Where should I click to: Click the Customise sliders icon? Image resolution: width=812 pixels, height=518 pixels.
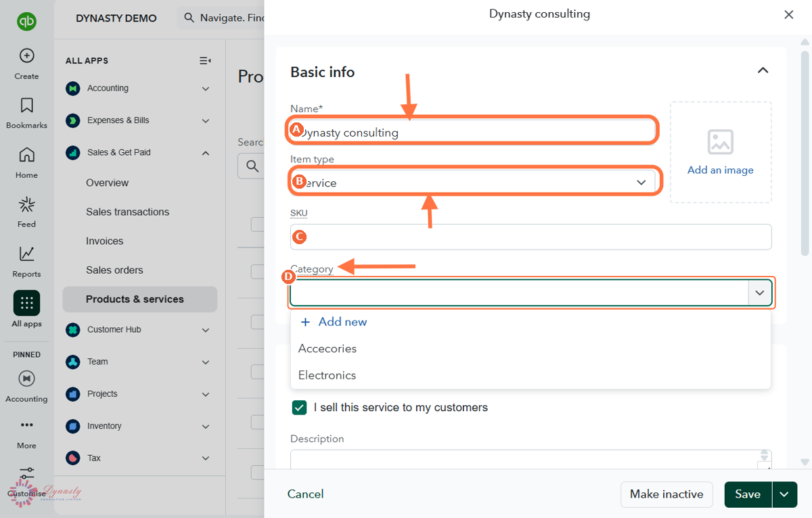[26, 473]
